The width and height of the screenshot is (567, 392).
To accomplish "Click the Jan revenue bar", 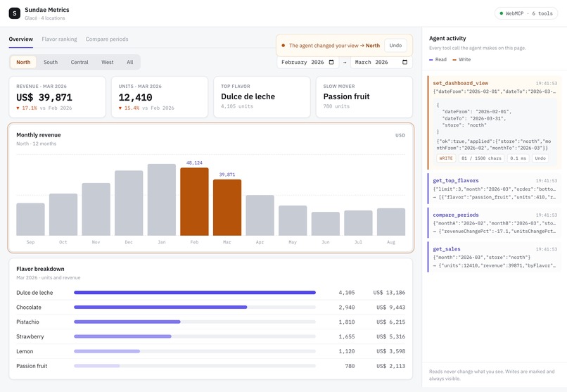I will click(x=162, y=200).
